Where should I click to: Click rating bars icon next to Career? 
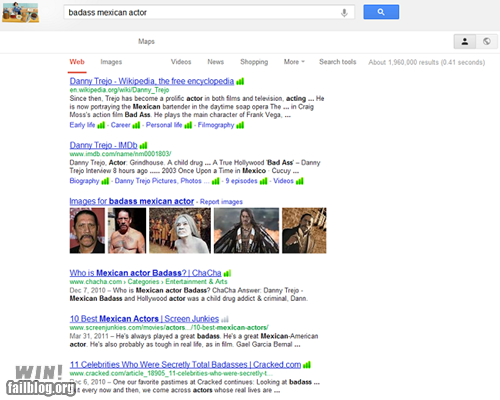(x=136, y=125)
